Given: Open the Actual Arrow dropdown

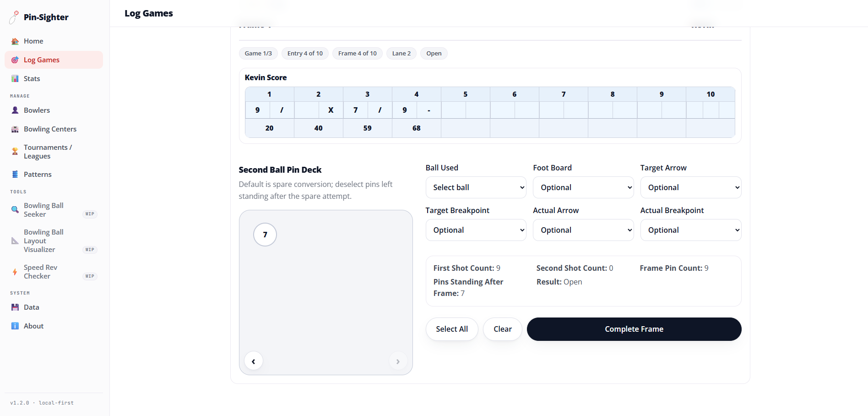Looking at the screenshot, I should pyautogui.click(x=583, y=230).
